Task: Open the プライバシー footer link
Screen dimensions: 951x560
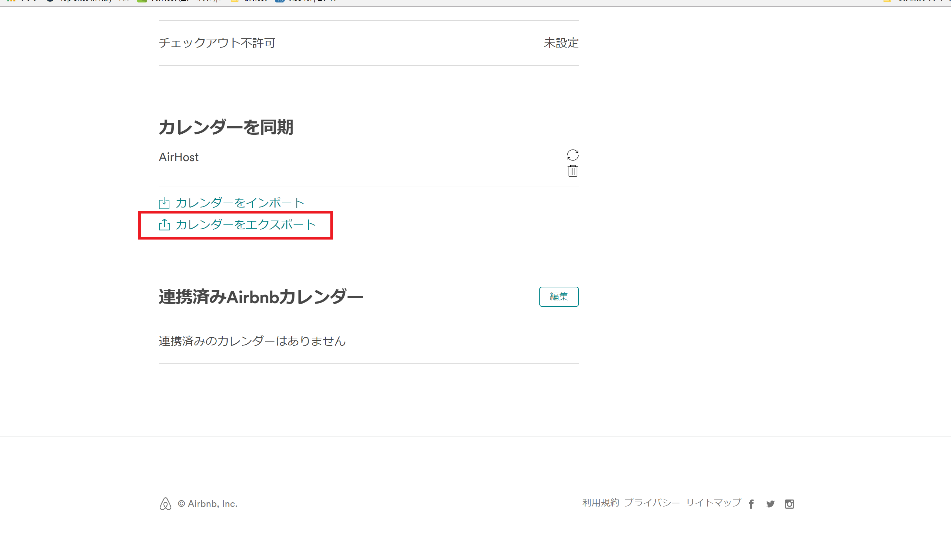Action: [x=652, y=503]
